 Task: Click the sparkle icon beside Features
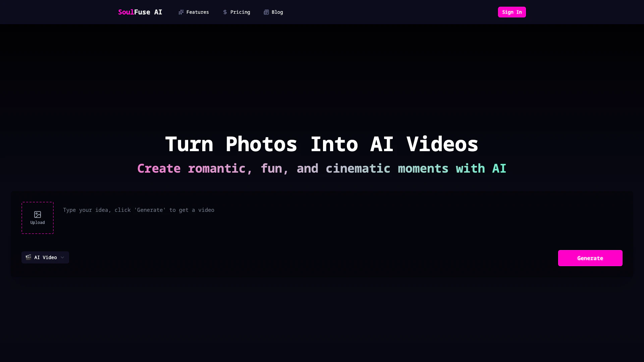181,12
